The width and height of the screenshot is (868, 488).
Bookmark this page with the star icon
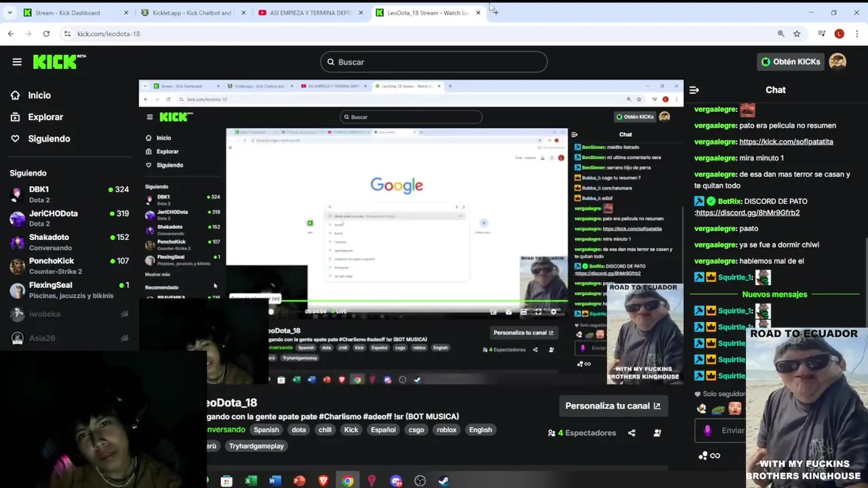(x=797, y=33)
